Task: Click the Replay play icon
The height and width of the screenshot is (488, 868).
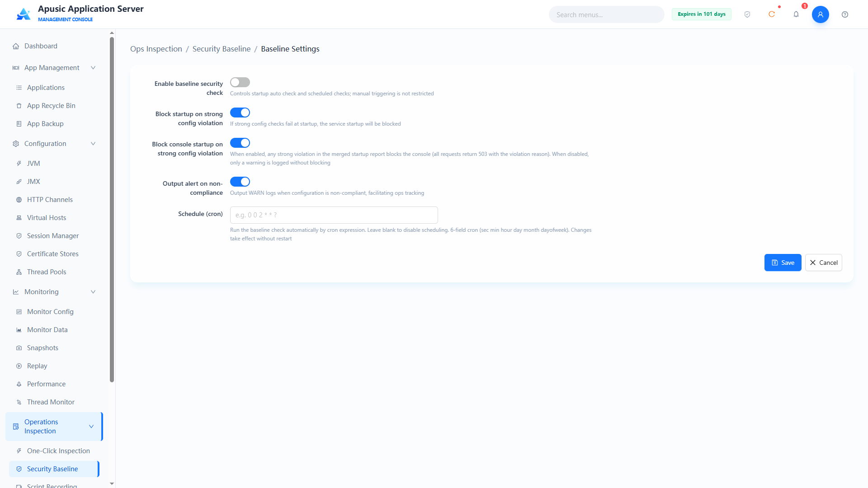Action: [x=19, y=366]
